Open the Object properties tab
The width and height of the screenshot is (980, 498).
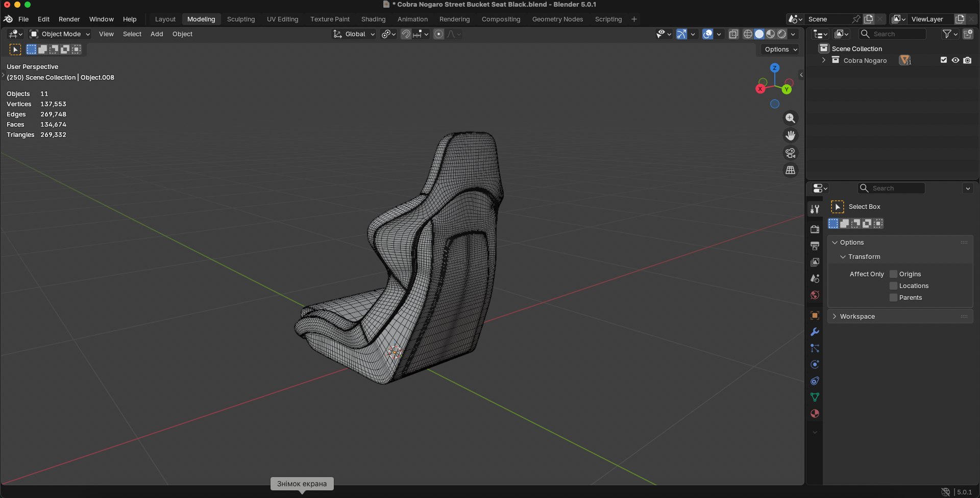click(x=815, y=315)
